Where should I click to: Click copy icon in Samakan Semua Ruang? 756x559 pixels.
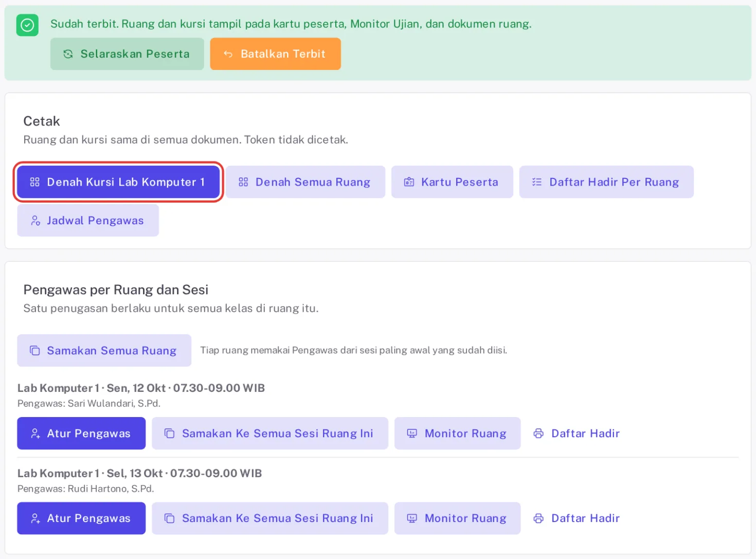tap(35, 351)
